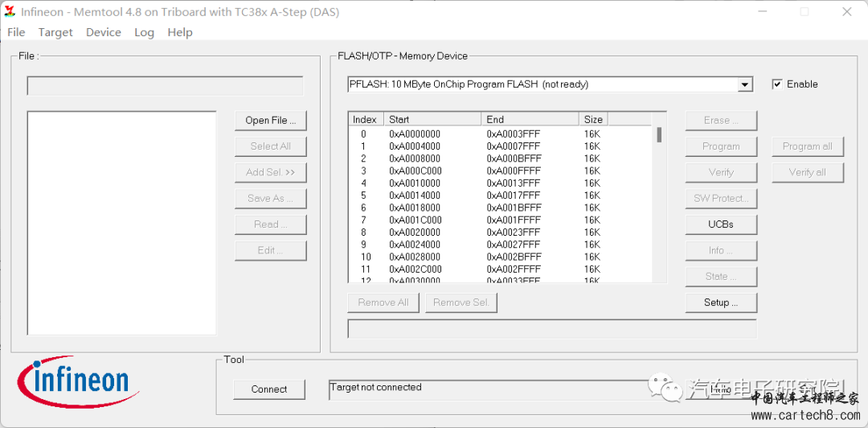Click the Size column header
Image resolution: width=868 pixels, height=428 pixels.
coord(593,119)
